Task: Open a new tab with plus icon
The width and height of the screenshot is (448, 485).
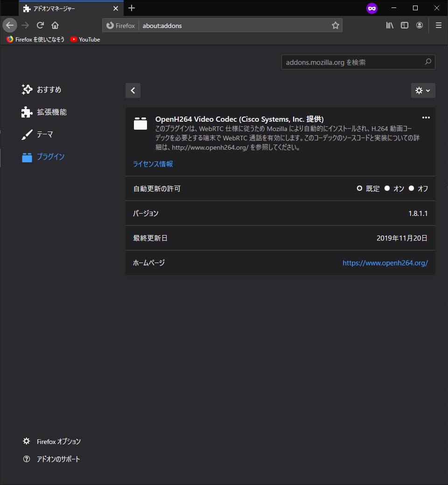Action: click(132, 8)
